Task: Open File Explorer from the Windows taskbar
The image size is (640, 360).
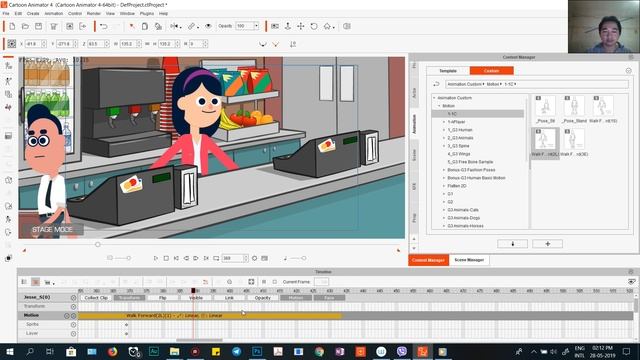Action: [174, 351]
